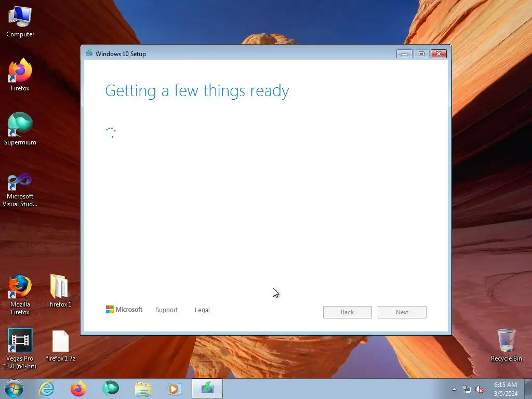532x399 pixels.
Task: Select the Mozilla Firefox desktop shortcut
Action: 20,295
